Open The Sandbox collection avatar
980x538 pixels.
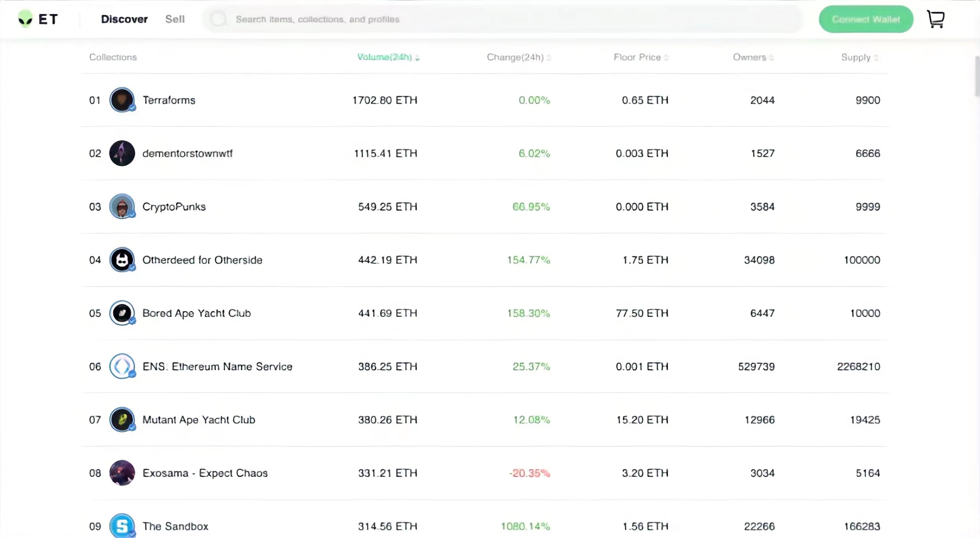(x=122, y=526)
